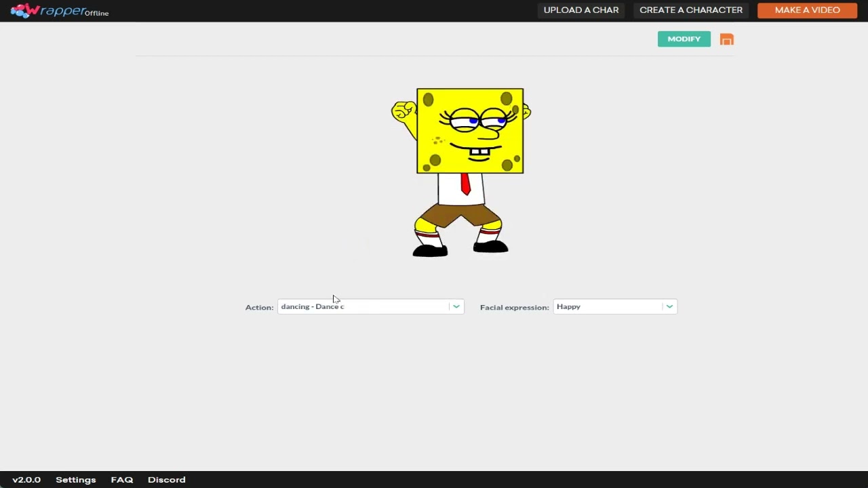Open Settings in the footer
The width and height of the screenshot is (868, 488).
pos(76,480)
